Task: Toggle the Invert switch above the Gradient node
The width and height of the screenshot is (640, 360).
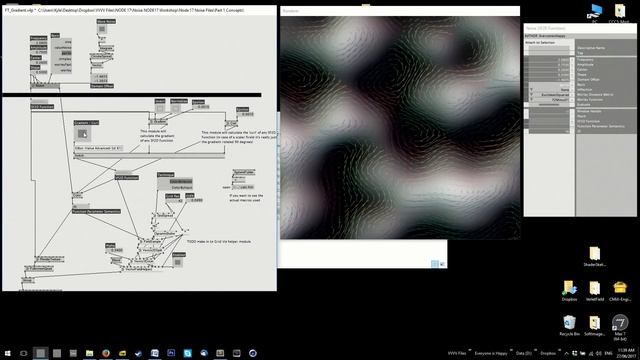Action: (x=160, y=108)
